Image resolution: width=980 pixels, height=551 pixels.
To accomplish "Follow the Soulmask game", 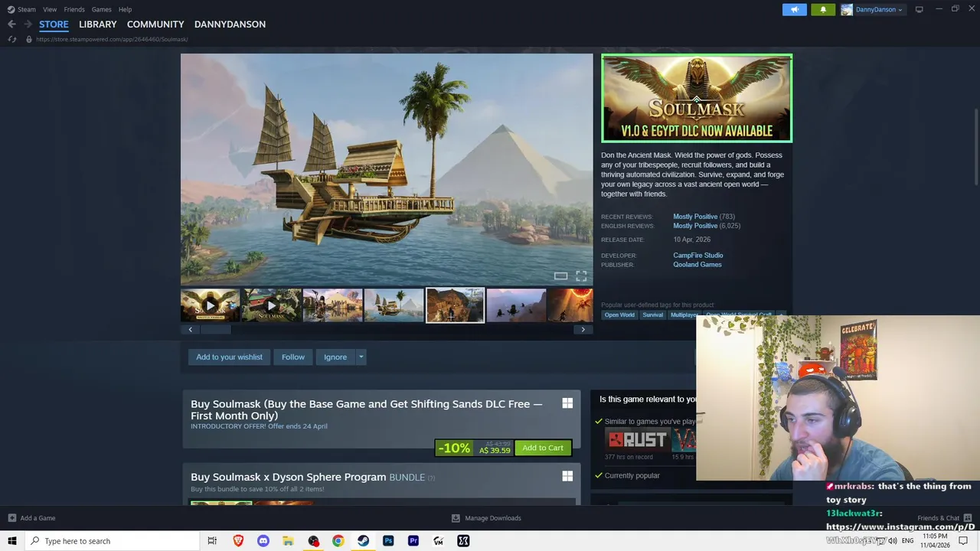I will [292, 357].
